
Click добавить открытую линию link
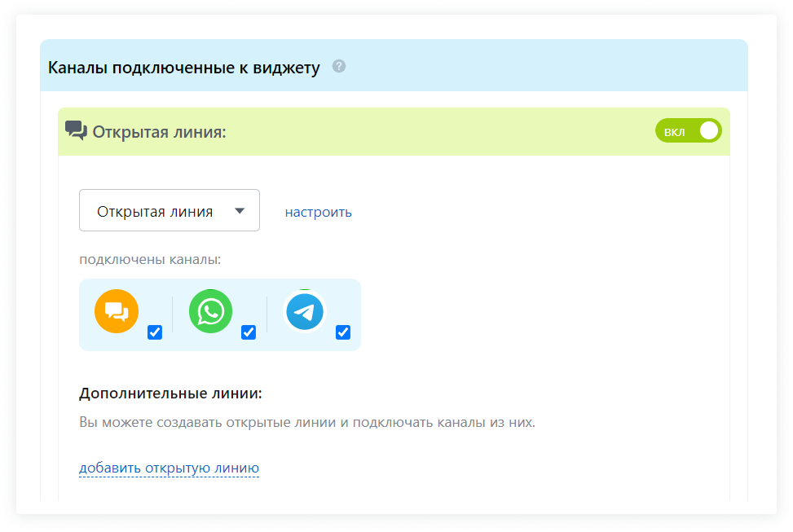click(169, 468)
